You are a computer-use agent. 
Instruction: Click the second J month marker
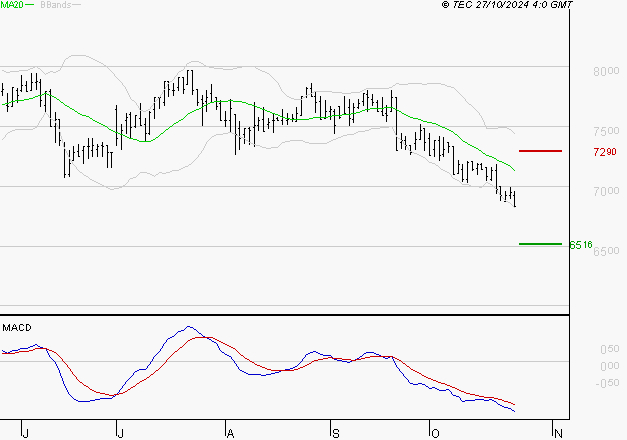[120, 433]
